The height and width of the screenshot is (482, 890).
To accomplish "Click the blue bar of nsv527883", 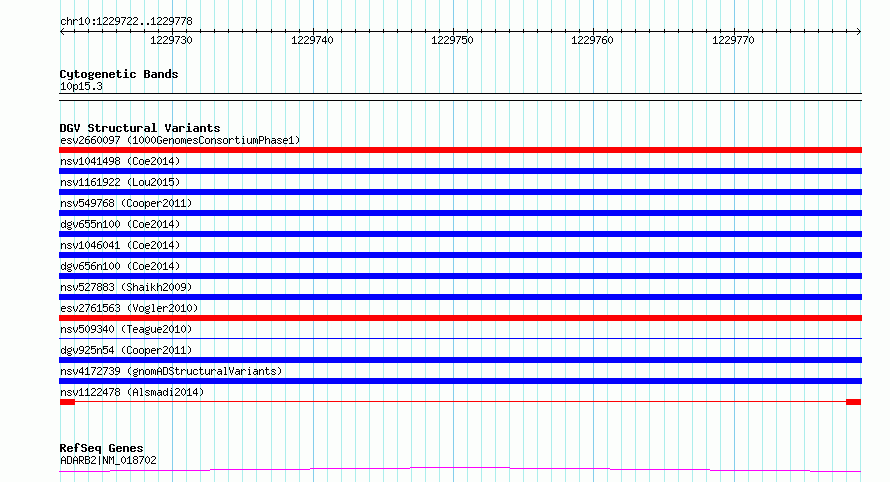I will pos(460,297).
